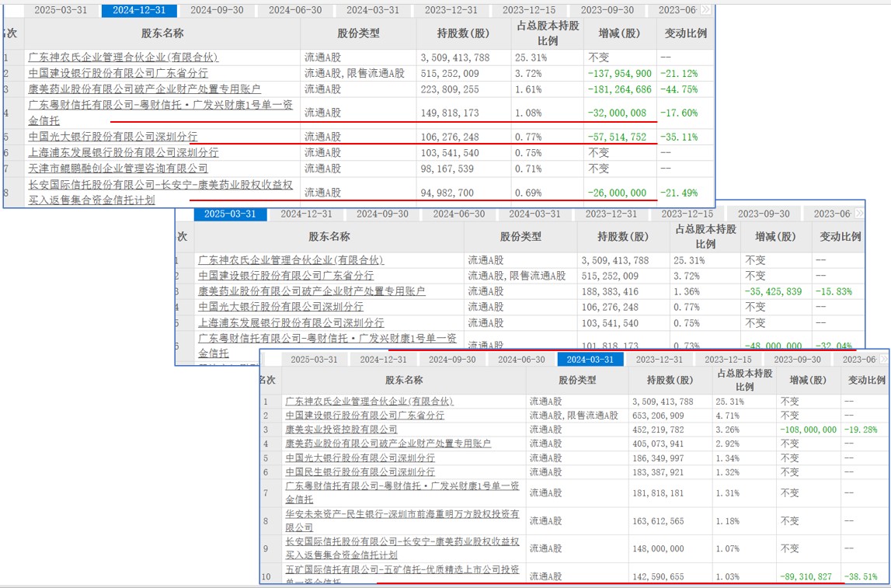Image resolution: width=891 pixels, height=588 pixels.
Task: Select the 653,206,909 holdings cell
Action: (x=658, y=416)
